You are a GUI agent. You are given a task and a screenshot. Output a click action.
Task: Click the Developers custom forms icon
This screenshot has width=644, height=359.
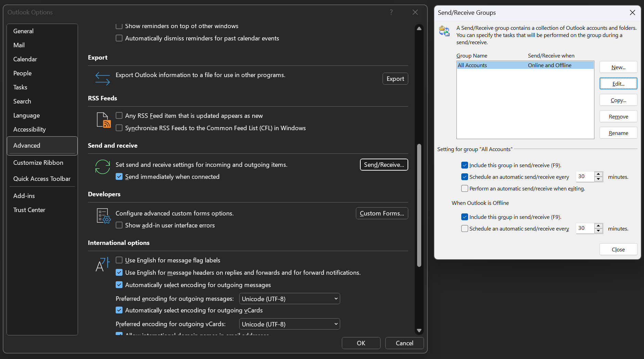pos(103,216)
